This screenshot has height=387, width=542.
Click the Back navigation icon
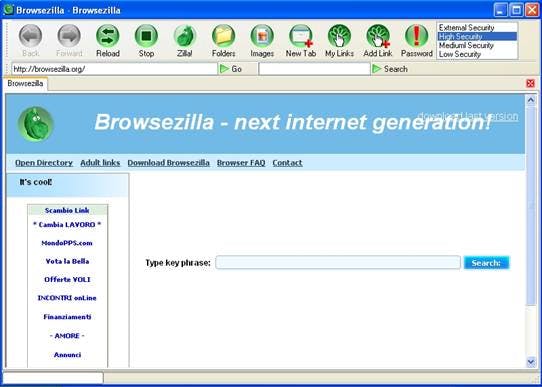pos(30,36)
